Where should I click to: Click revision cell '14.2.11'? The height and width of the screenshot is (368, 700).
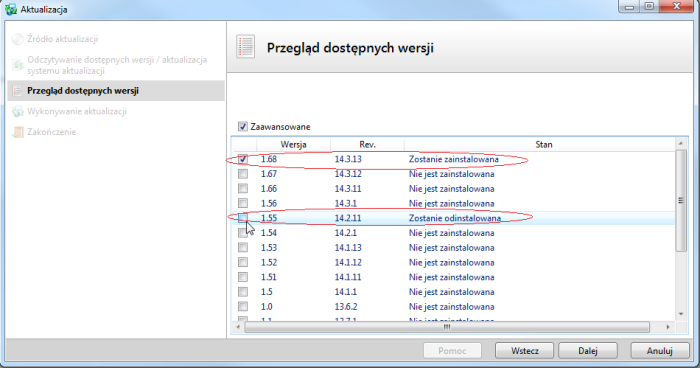coord(348,218)
